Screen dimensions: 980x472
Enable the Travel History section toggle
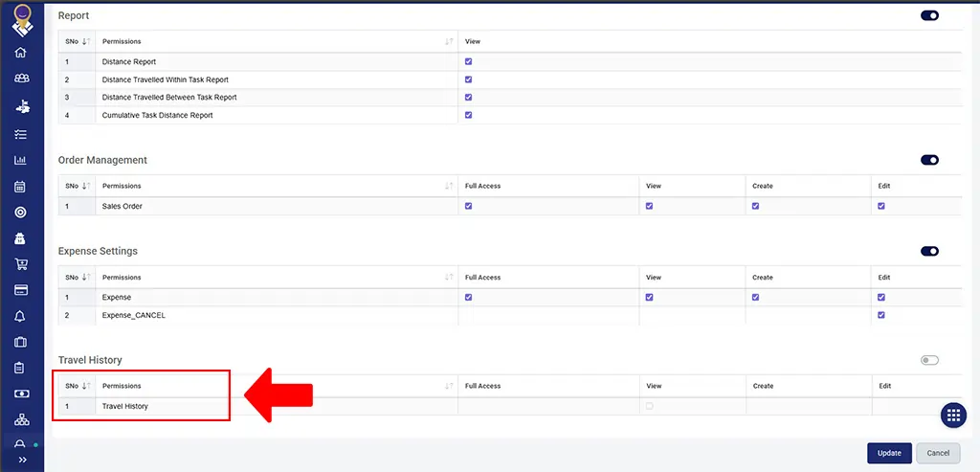coord(929,360)
